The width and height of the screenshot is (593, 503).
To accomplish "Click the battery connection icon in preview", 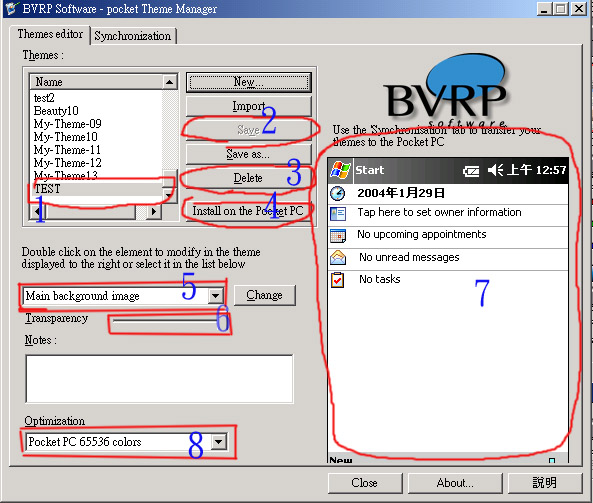I will coord(471,171).
